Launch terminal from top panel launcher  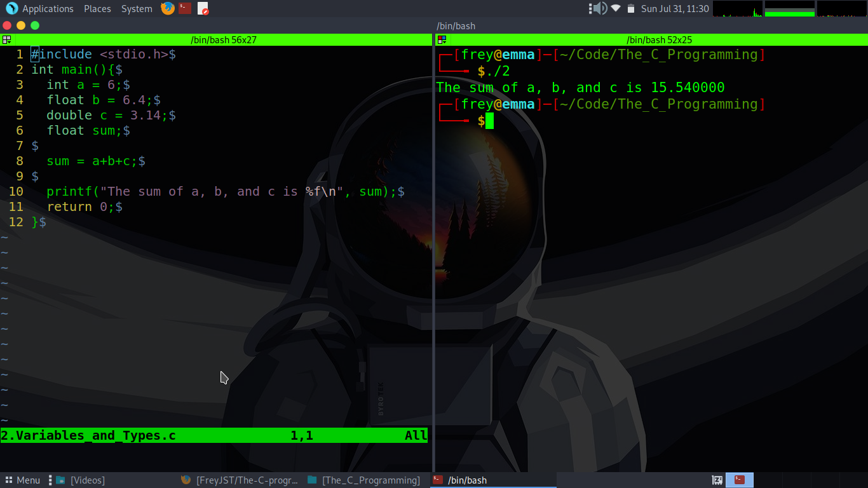pos(185,8)
